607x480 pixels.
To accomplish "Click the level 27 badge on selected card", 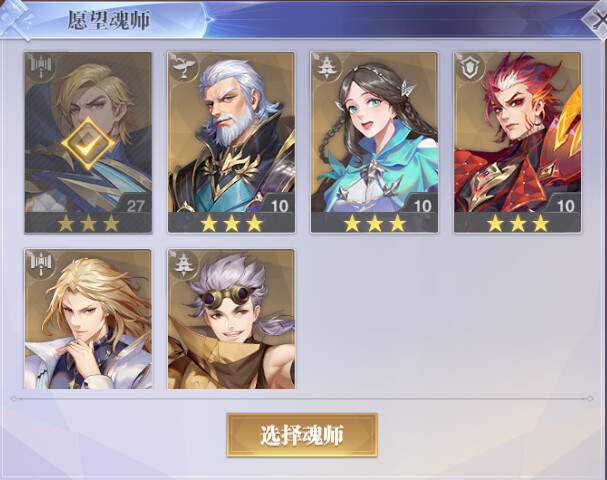I will click(135, 206).
